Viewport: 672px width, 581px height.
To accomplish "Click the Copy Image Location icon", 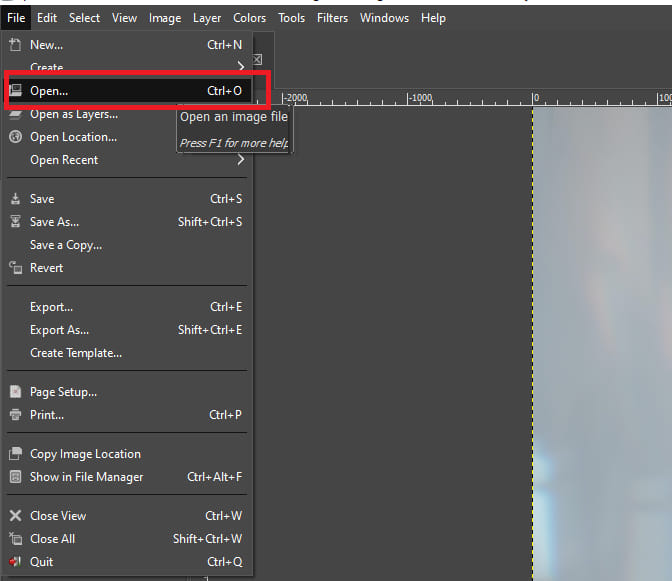I will click(x=15, y=454).
